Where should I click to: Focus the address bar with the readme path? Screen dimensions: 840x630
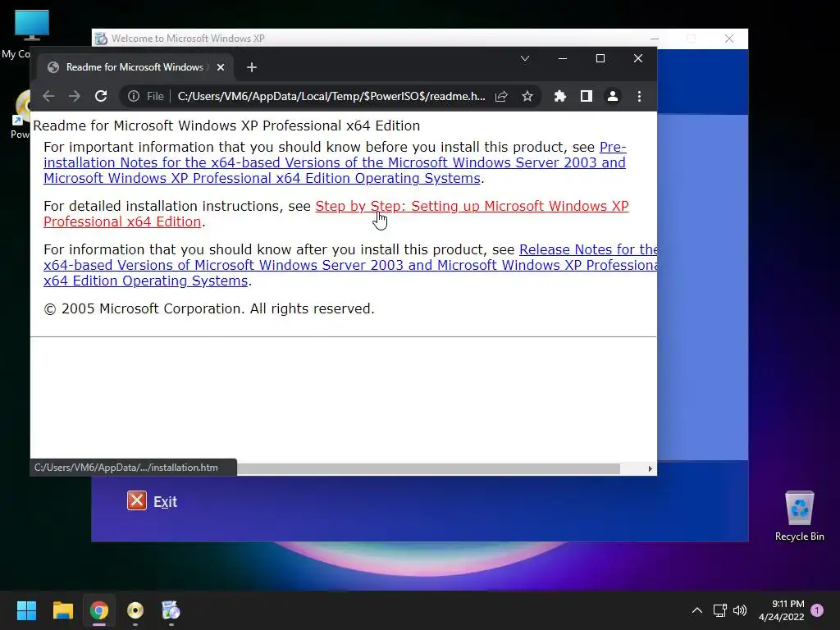331,97
